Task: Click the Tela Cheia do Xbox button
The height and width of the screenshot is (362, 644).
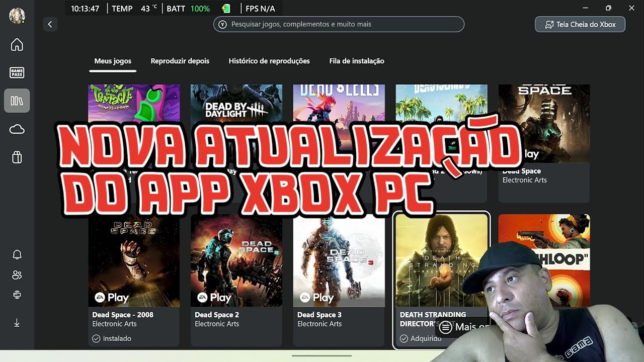Action: [580, 24]
